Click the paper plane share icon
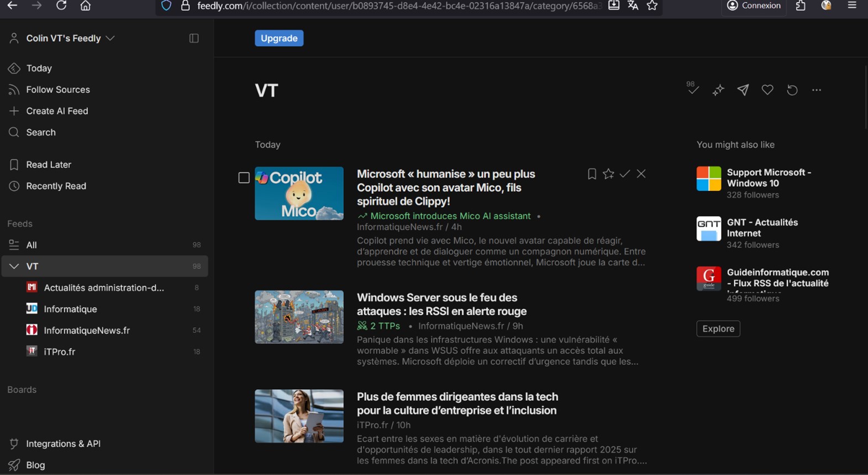868x475 pixels. [x=743, y=90]
